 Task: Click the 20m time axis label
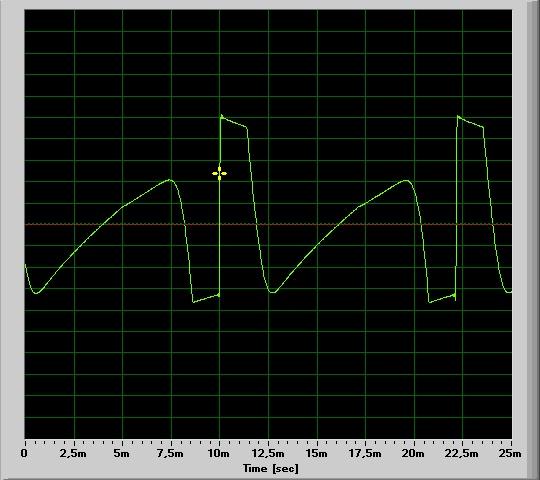414,453
